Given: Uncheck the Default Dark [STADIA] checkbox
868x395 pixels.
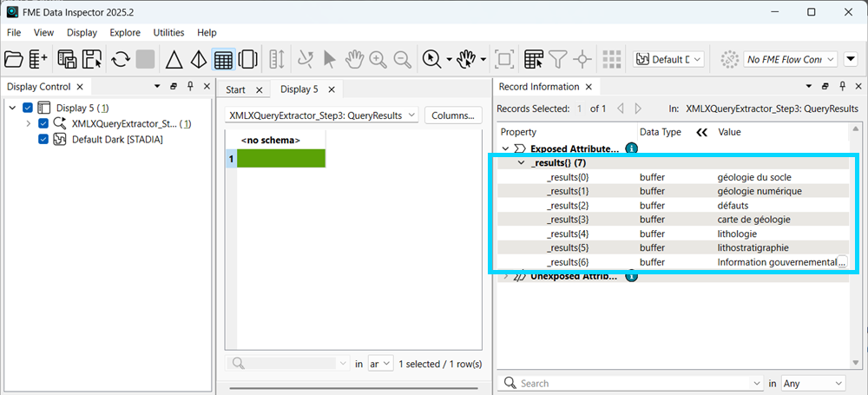Looking at the screenshot, I should coord(43,140).
